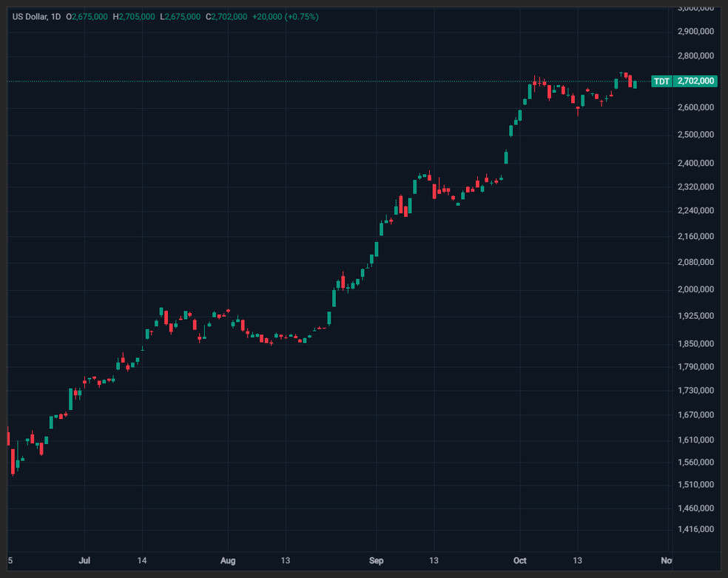Viewport: 728px width, 578px height.
Task: Click the highlighted 2,702,000 price axis label
Action: (x=695, y=81)
